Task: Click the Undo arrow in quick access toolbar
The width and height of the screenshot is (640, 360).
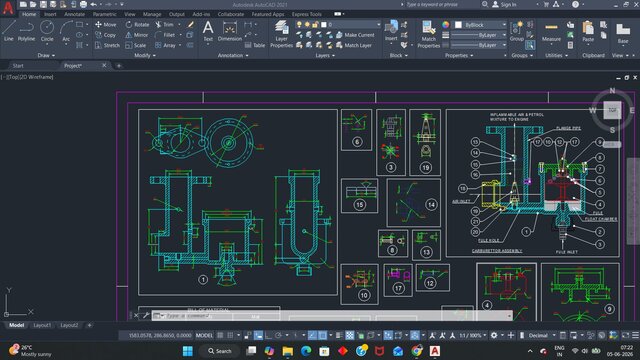Action: pos(93,4)
